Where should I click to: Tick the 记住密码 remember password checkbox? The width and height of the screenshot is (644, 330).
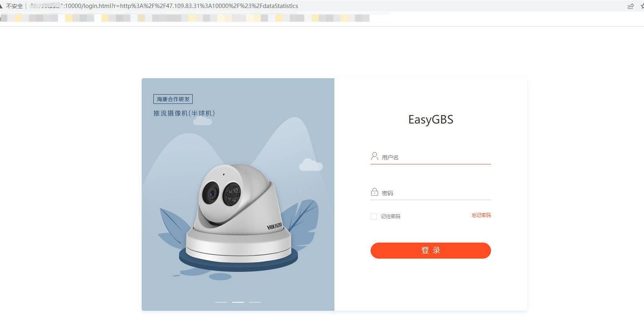pos(374,217)
